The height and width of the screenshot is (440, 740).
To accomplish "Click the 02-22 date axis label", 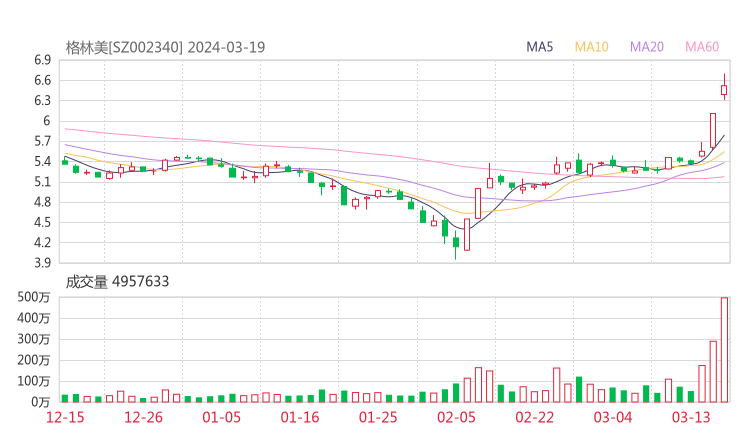I will click(x=534, y=417).
